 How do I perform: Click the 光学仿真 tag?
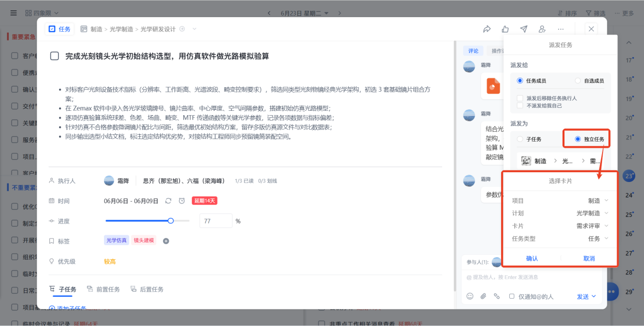tap(117, 241)
